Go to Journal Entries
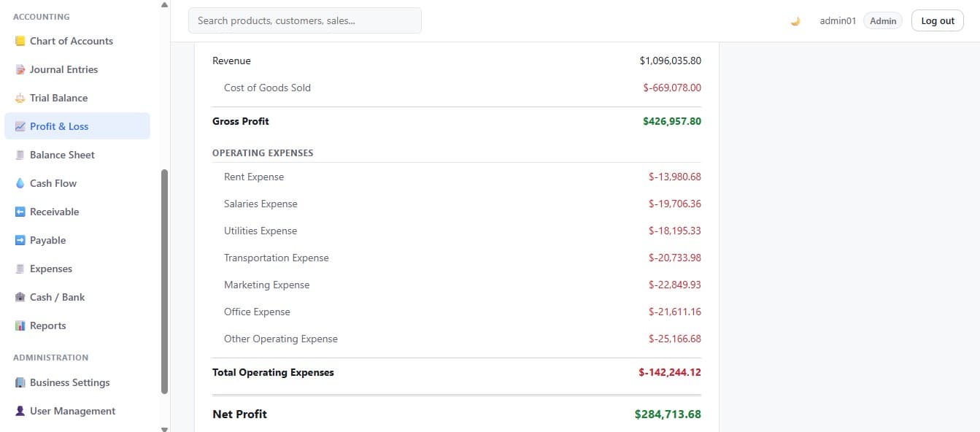 [77, 69]
